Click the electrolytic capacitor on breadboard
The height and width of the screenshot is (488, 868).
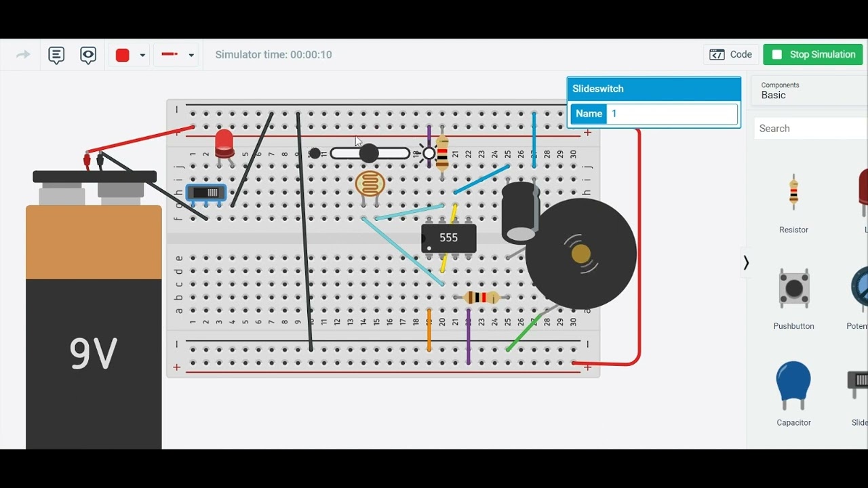tap(521, 212)
